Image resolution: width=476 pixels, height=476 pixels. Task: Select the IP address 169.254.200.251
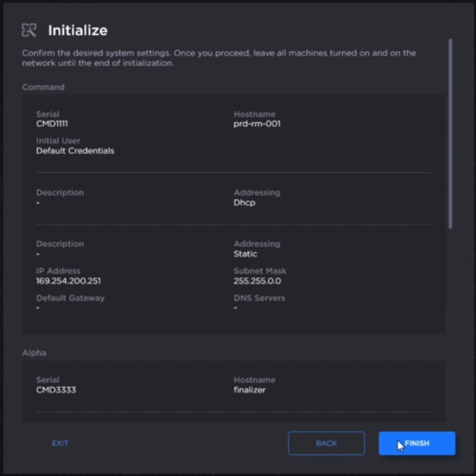(68, 281)
